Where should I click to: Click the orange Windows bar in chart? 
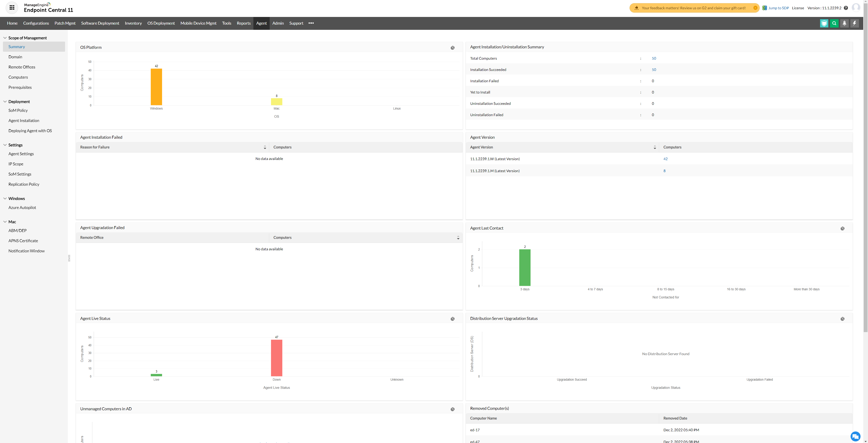coord(156,87)
